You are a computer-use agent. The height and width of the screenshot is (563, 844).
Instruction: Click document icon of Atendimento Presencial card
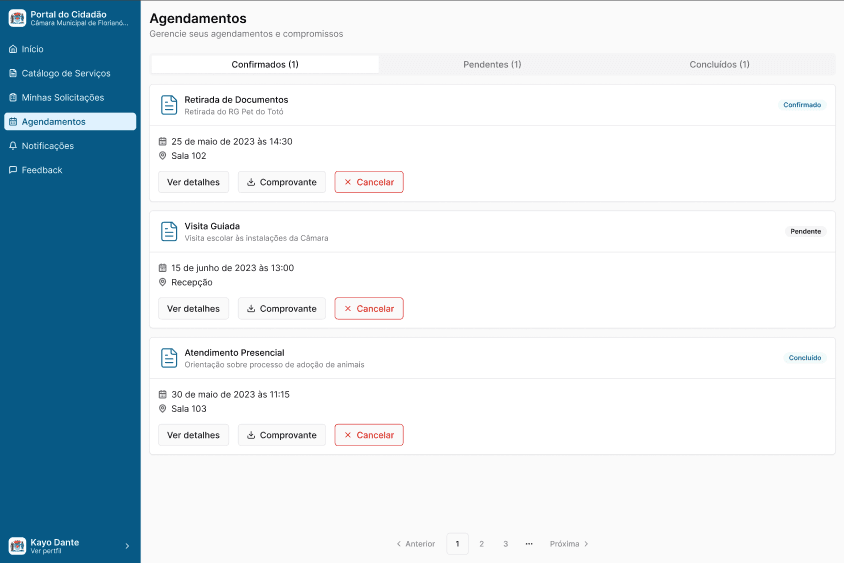click(169, 358)
